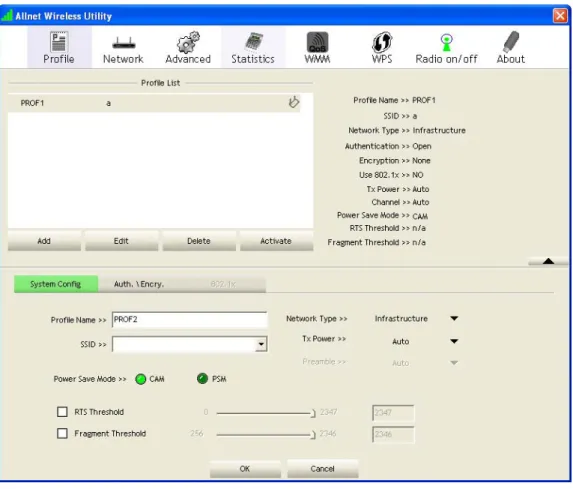Click the Edit profile button

pyautogui.click(x=121, y=241)
